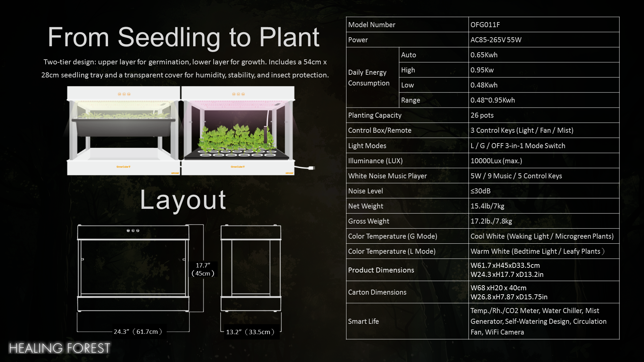644x362 pixels.
Task: Select the '26 pots' value
Action: [x=482, y=115]
